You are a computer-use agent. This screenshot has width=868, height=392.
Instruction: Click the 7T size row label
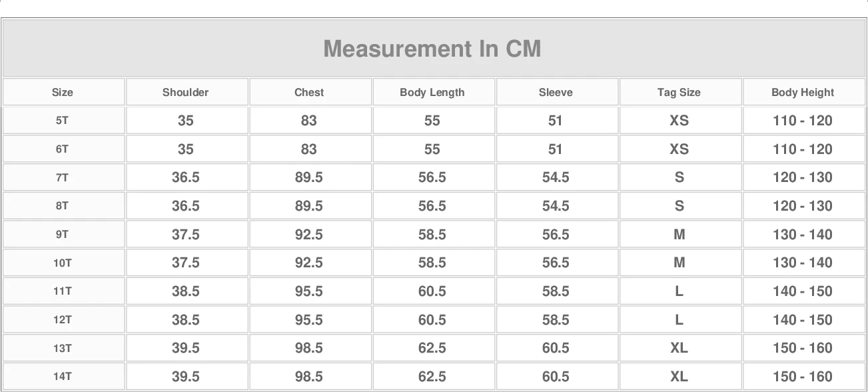(63, 177)
